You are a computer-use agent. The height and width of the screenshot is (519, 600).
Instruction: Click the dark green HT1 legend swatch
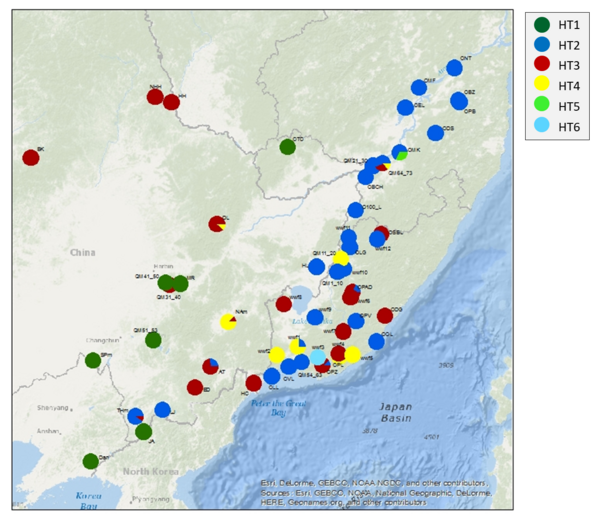[x=543, y=25]
